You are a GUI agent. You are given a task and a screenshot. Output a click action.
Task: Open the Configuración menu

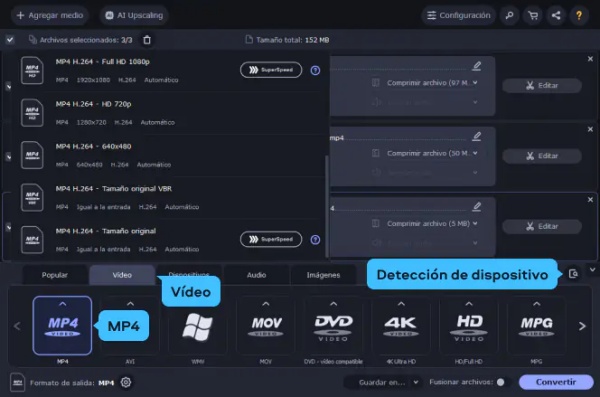point(458,15)
